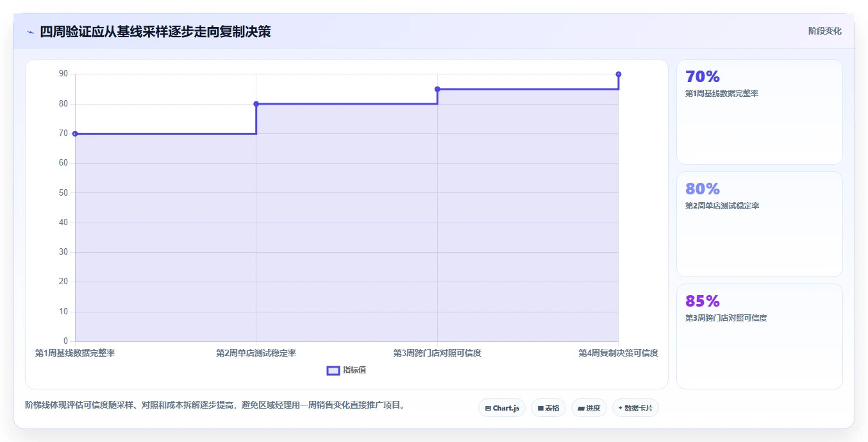
Task: Click the data point at 70 for week 1
Action: (75, 133)
